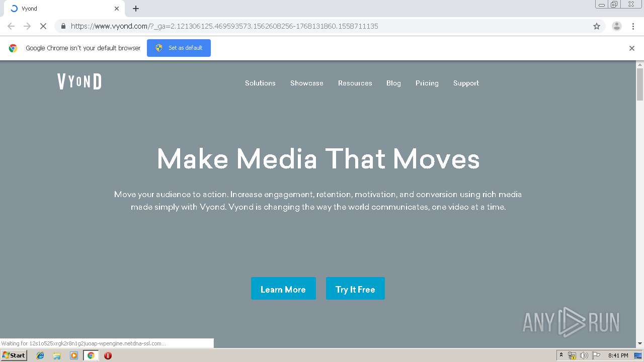Open the Windows Start menu
Screen dimensions: 644x362
click(x=14, y=355)
